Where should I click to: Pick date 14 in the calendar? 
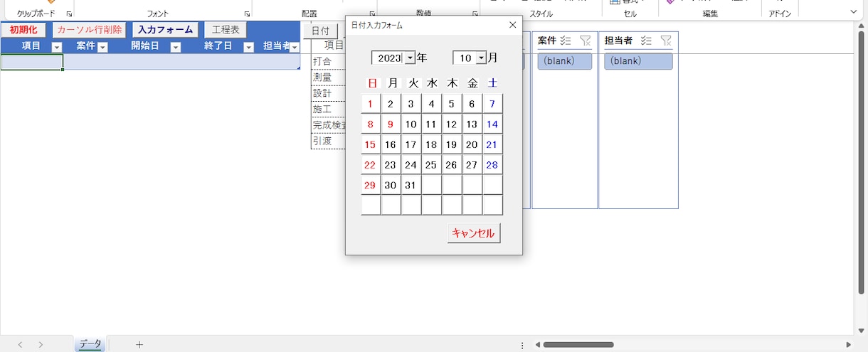click(x=492, y=124)
